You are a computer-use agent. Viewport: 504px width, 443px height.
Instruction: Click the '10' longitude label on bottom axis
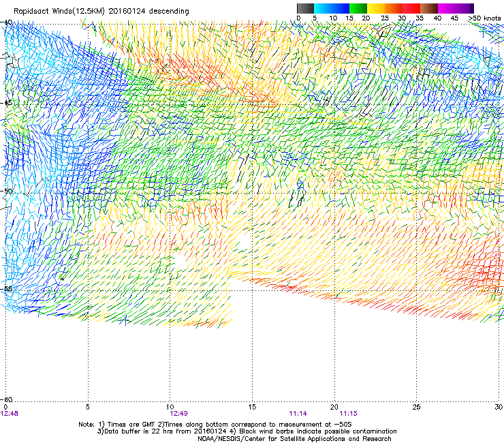[x=170, y=407]
